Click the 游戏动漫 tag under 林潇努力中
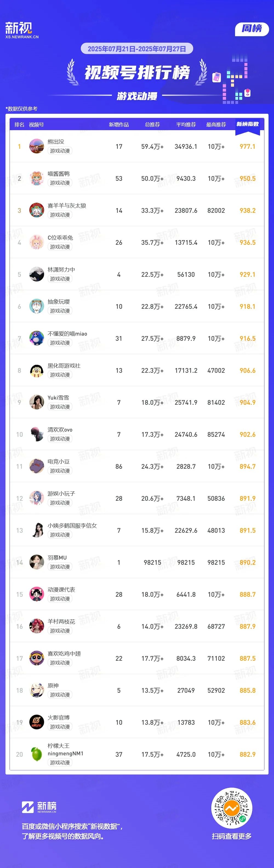This screenshot has height=868, width=274. click(60, 279)
